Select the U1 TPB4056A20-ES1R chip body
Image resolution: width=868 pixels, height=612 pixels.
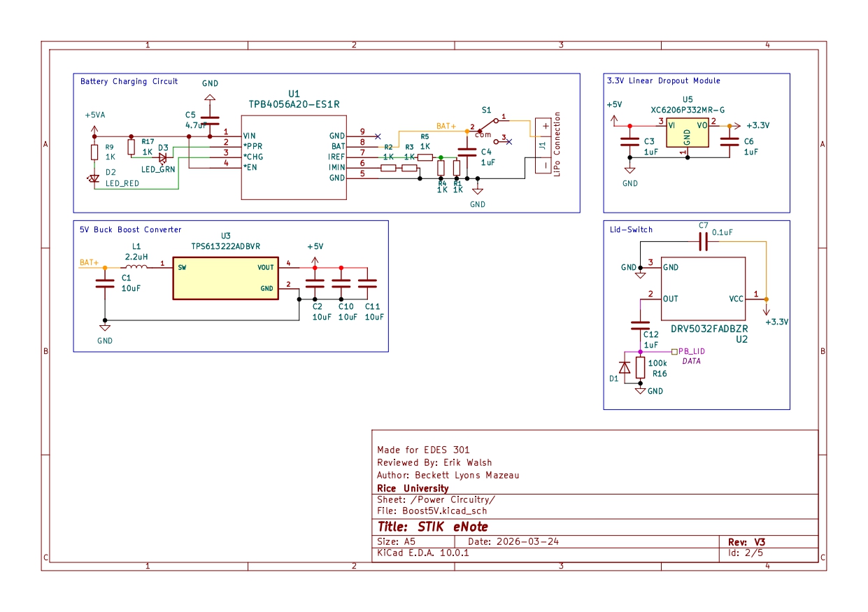(x=294, y=158)
